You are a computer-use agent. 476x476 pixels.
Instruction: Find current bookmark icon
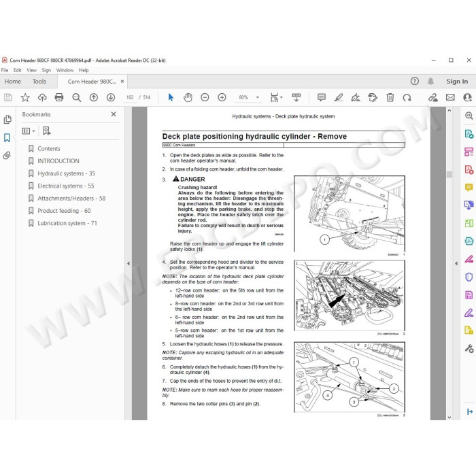tap(46, 131)
